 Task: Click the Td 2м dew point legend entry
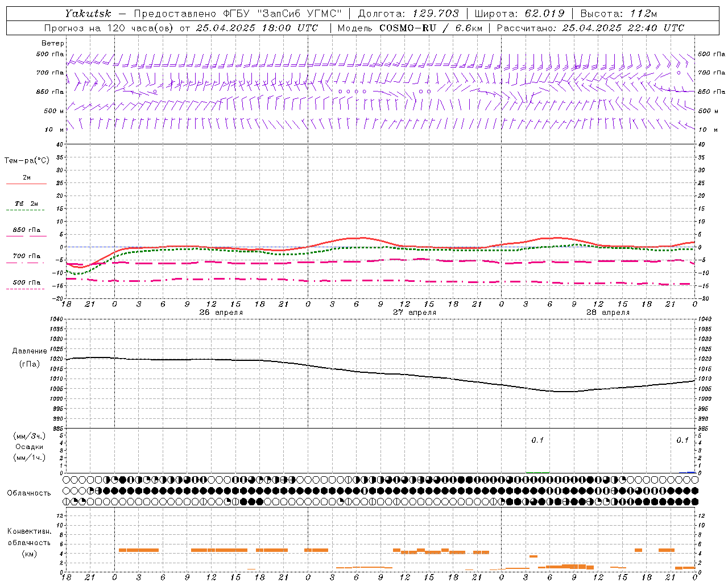pos(27,203)
